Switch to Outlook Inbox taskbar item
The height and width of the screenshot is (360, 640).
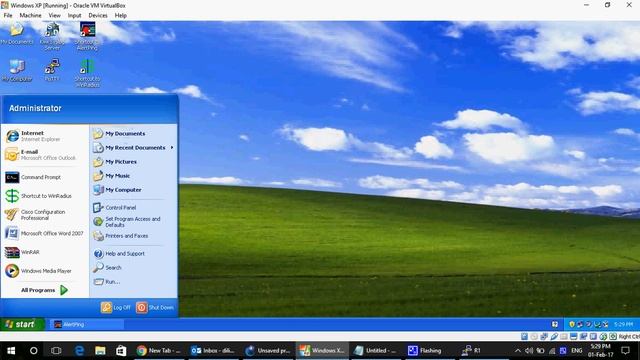click(213, 351)
